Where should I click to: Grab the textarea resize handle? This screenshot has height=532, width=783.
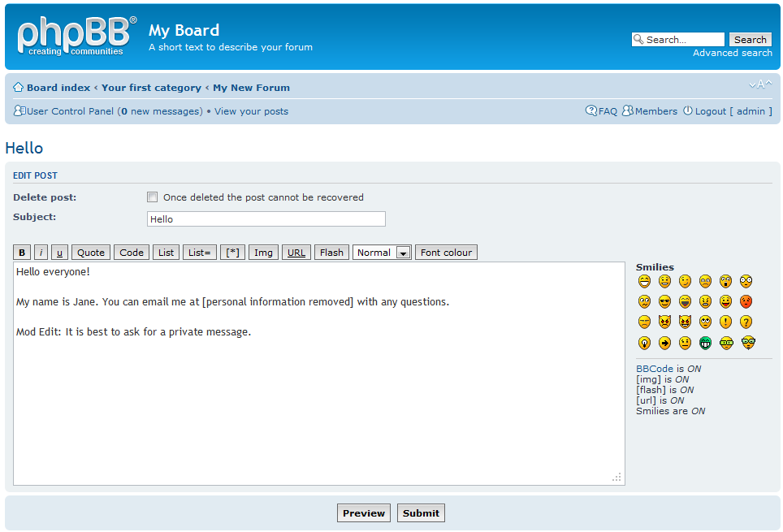click(616, 477)
